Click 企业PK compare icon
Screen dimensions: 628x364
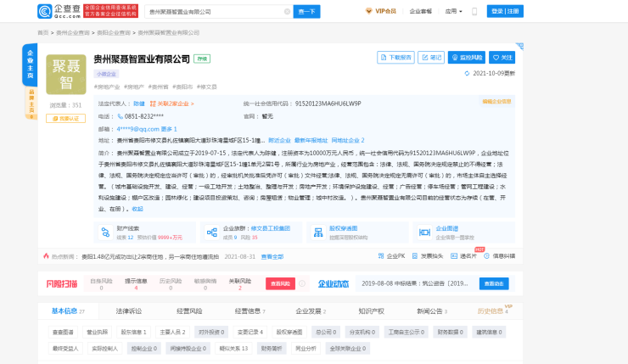(392, 255)
